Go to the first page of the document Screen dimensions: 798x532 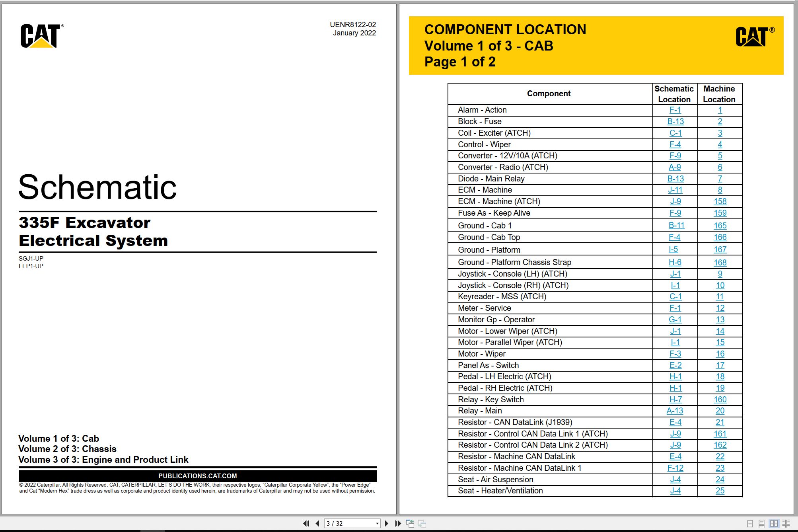coord(306,523)
